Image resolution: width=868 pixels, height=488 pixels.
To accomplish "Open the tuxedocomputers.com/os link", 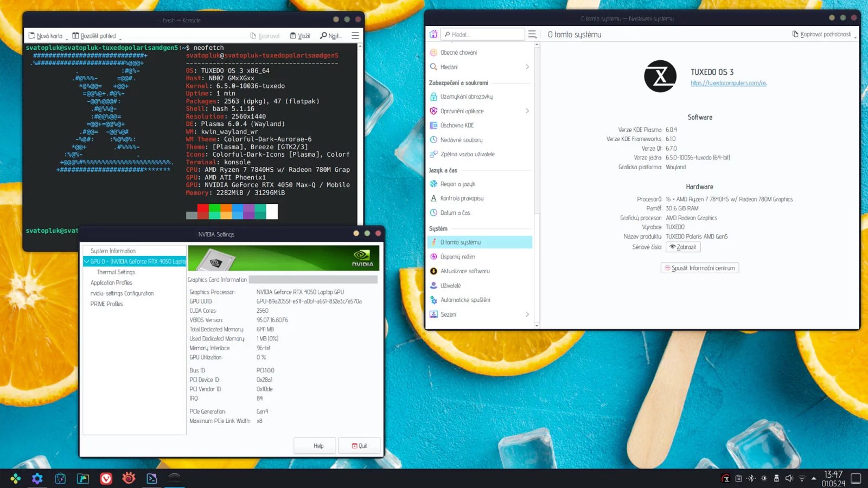I will pyautogui.click(x=728, y=83).
